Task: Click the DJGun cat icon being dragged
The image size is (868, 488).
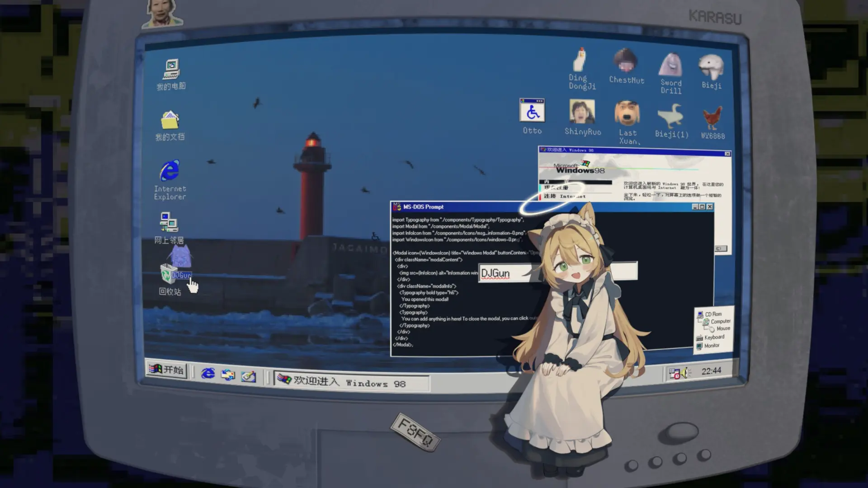Action: tap(180, 258)
